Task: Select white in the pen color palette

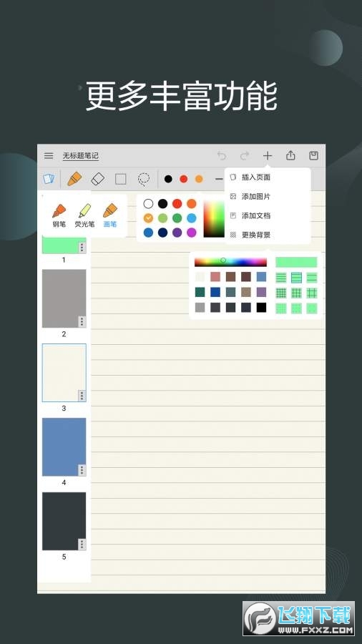Action: click(148, 203)
